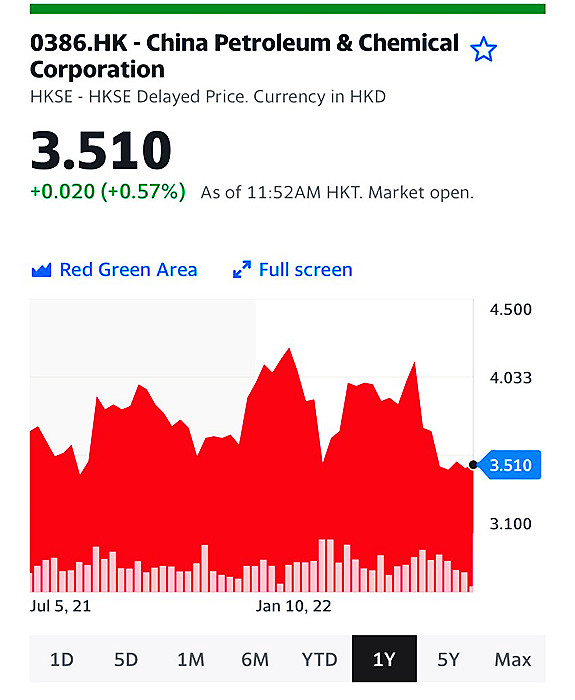Open the Red Green Area chart style
This screenshot has width=575, height=700.
coord(128,270)
